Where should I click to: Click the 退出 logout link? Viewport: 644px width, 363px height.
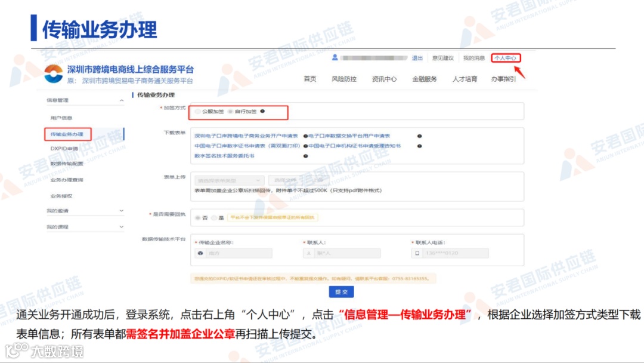417,58
